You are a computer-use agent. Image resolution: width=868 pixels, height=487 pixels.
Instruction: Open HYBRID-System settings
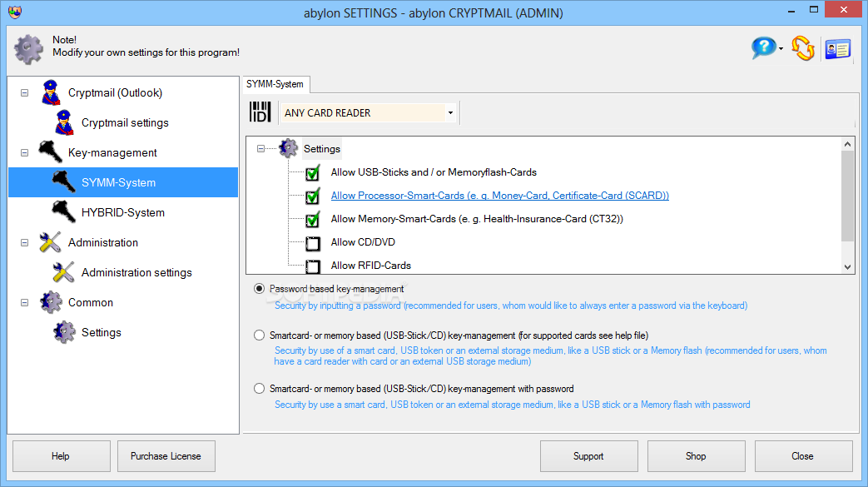point(123,212)
